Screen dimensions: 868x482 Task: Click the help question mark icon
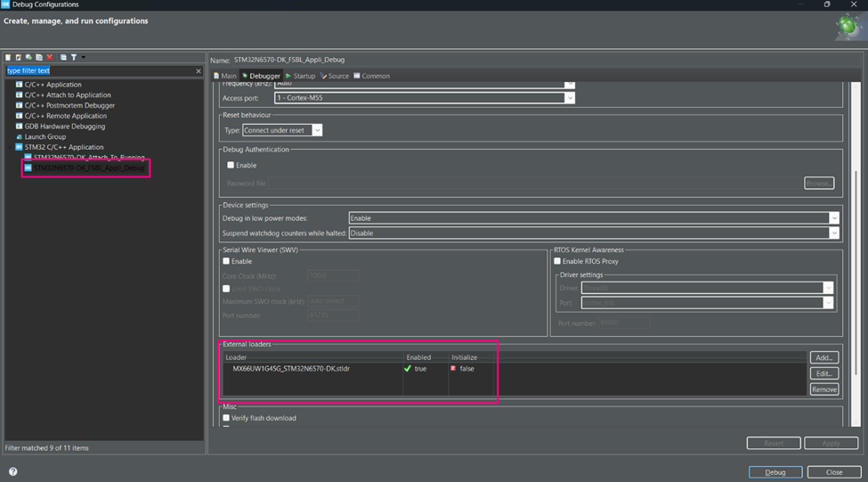pyautogui.click(x=12, y=472)
